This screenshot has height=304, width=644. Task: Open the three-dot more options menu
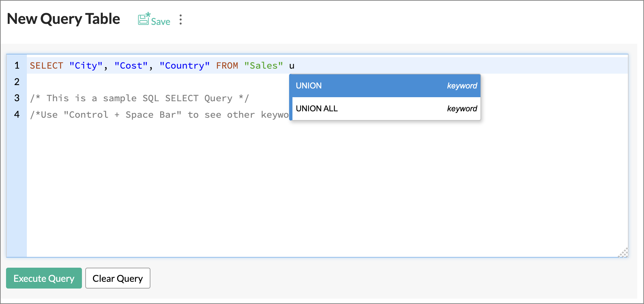181,20
